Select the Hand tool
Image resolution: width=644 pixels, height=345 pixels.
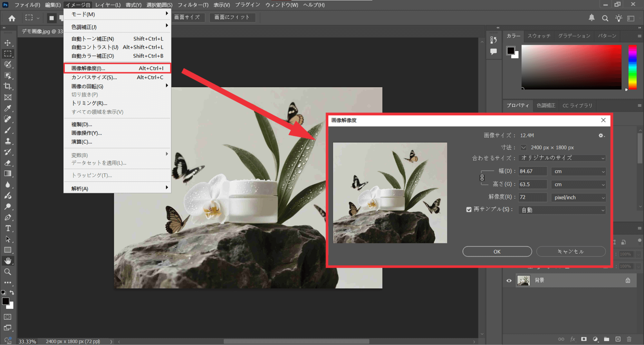pyautogui.click(x=8, y=261)
